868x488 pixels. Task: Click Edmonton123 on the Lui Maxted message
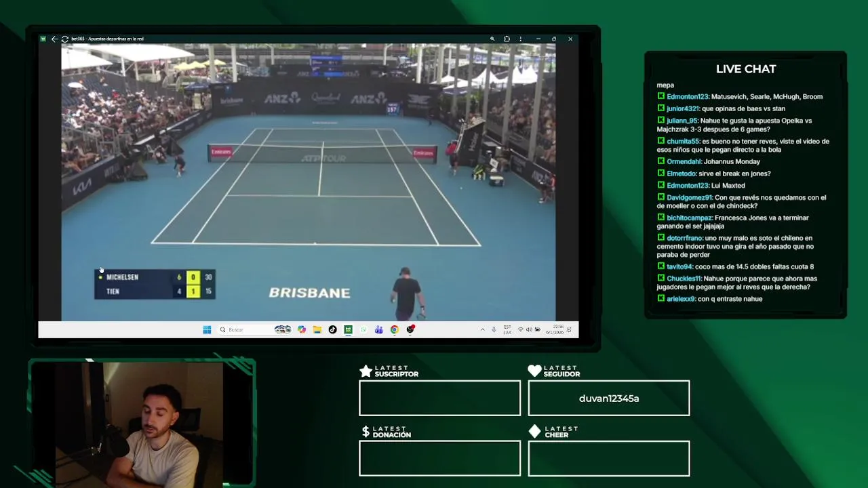tap(688, 186)
